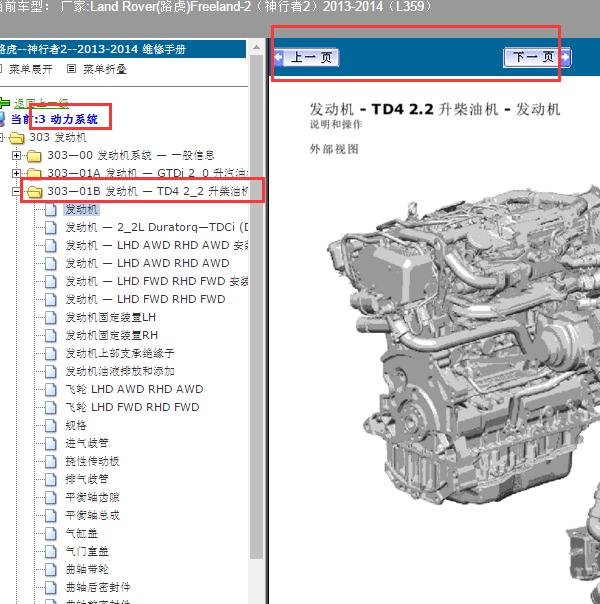The width and height of the screenshot is (600, 604).
Task: Go to next page with 下一页 button
Action: point(537,58)
